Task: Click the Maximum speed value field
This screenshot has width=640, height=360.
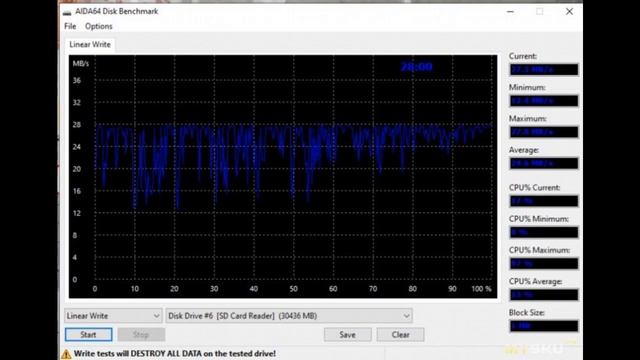Action: click(x=544, y=132)
